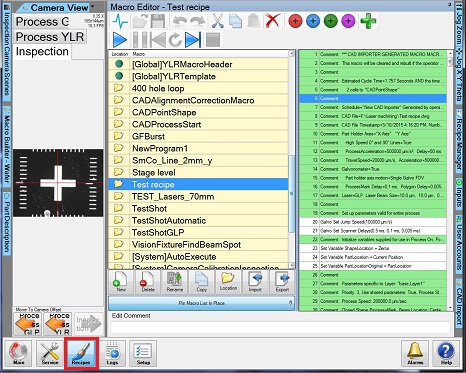Screen dimensions: 466x373
Task: Click the blue play macro button
Action: (x=120, y=40)
